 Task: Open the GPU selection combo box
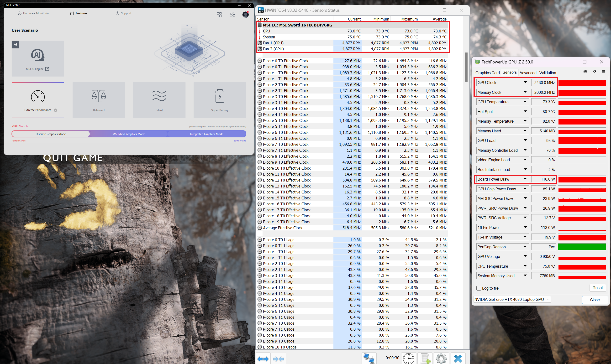(x=512, y=300)
